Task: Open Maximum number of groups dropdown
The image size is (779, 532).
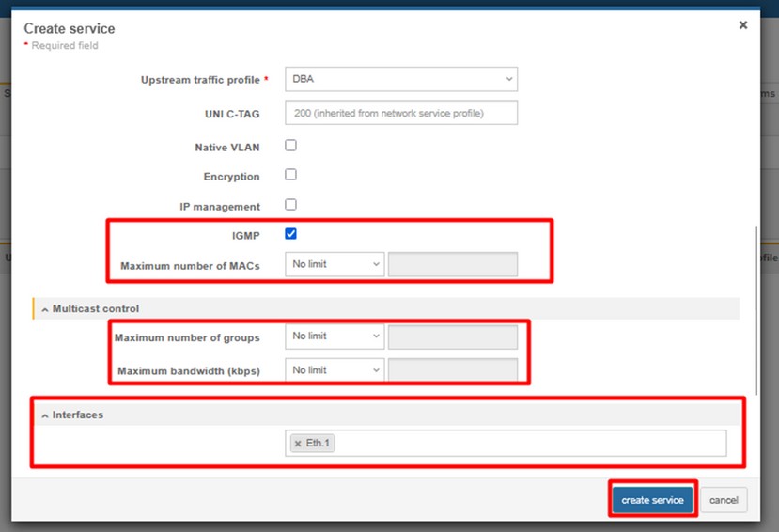Action: coord(335,336)
